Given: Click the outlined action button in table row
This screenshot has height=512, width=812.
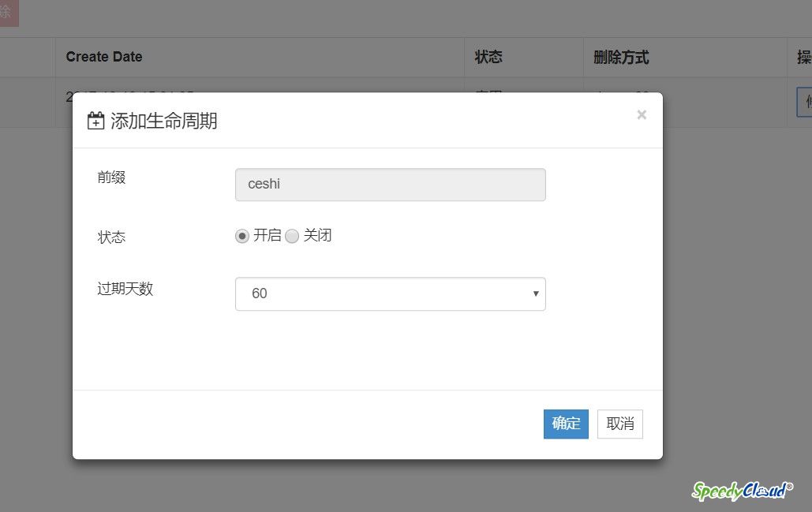Looking at the screenshot, I should (x=804, y=102).
